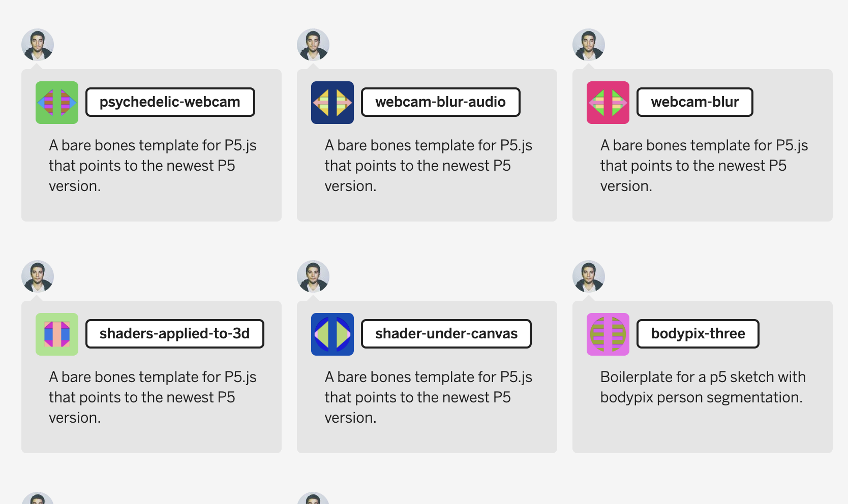848x504 pixels.
Task: Click the webcam-blur-audio project icon
Action: click(332, 102)
